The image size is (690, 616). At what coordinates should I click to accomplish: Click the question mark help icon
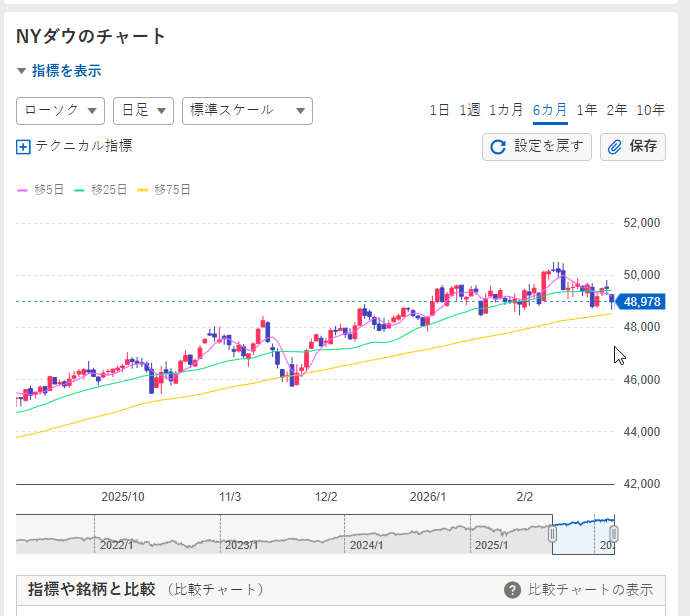(x=512, y=590)
